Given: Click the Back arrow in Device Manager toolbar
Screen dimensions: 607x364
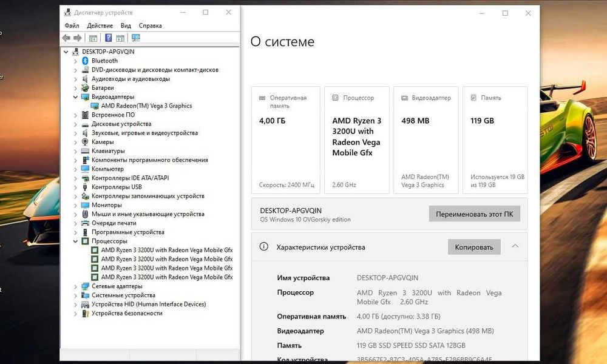Looking at the screenshot, I should tap(66, 38).
